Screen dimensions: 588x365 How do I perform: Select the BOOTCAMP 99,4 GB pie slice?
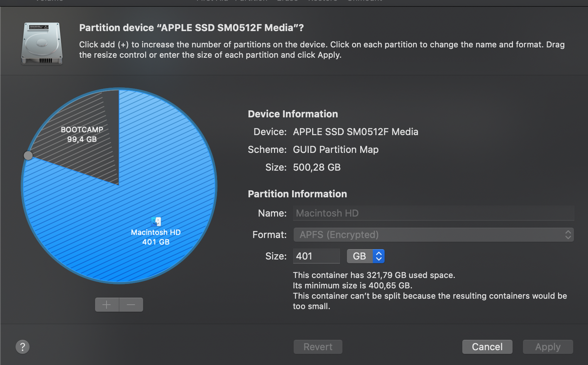82,134
